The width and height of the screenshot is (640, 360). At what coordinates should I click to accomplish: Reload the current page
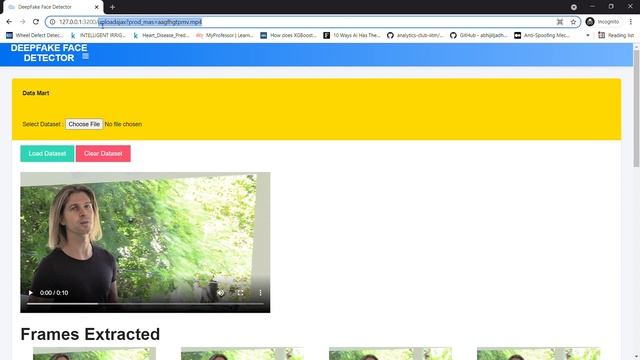36,22
